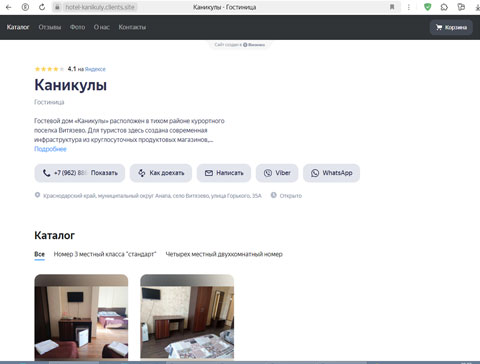
Task: Reload the page with the refresh icon
Action: (42, 7)
